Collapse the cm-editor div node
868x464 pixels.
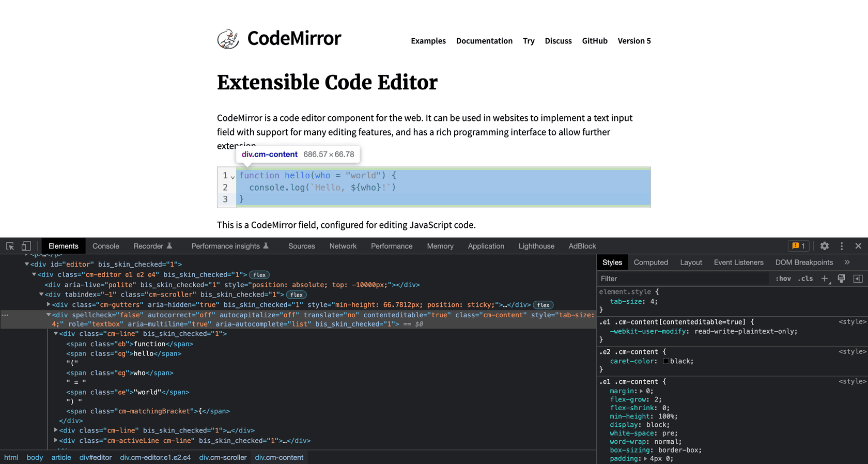[x=34, y=274]
